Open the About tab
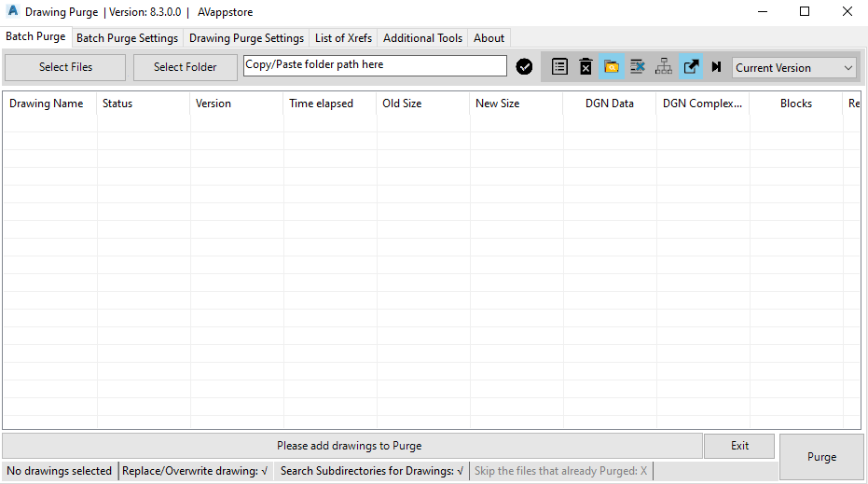 [x=489, y=38]
